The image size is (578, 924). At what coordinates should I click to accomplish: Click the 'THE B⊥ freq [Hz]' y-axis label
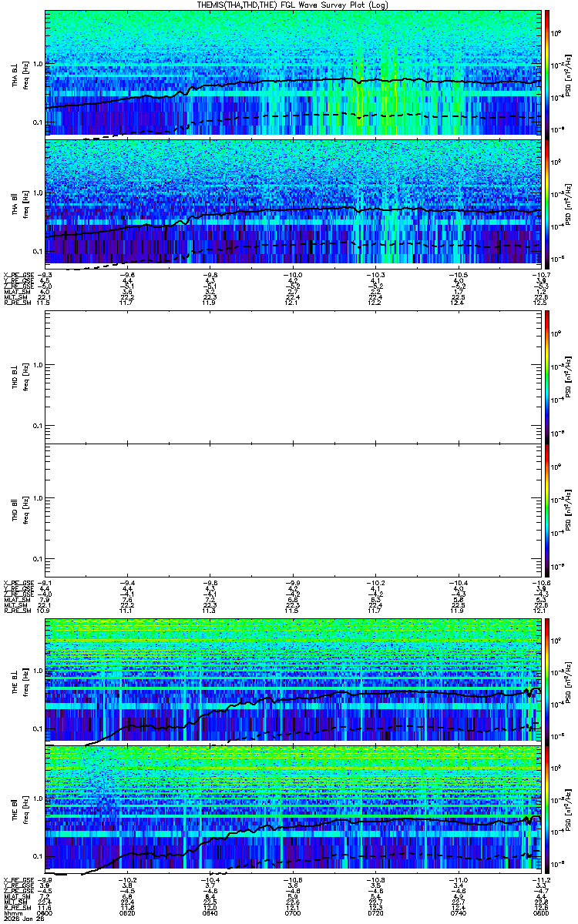click(x=20, y=681)
